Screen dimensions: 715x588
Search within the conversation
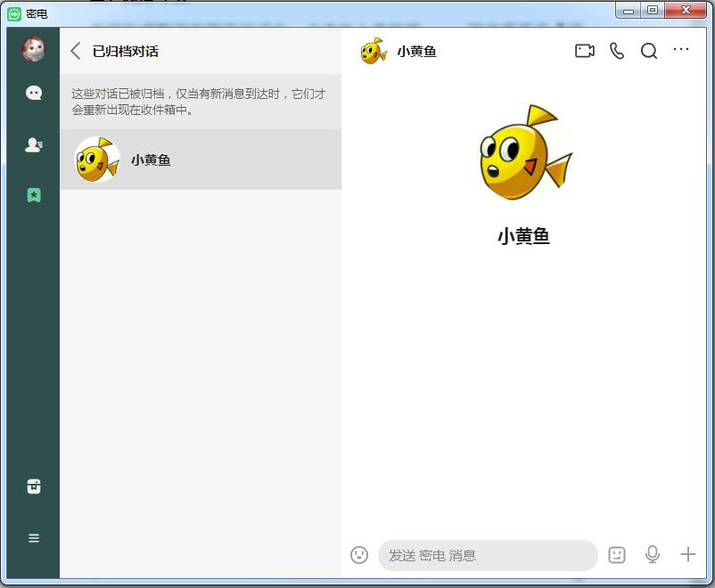[649, 51]
